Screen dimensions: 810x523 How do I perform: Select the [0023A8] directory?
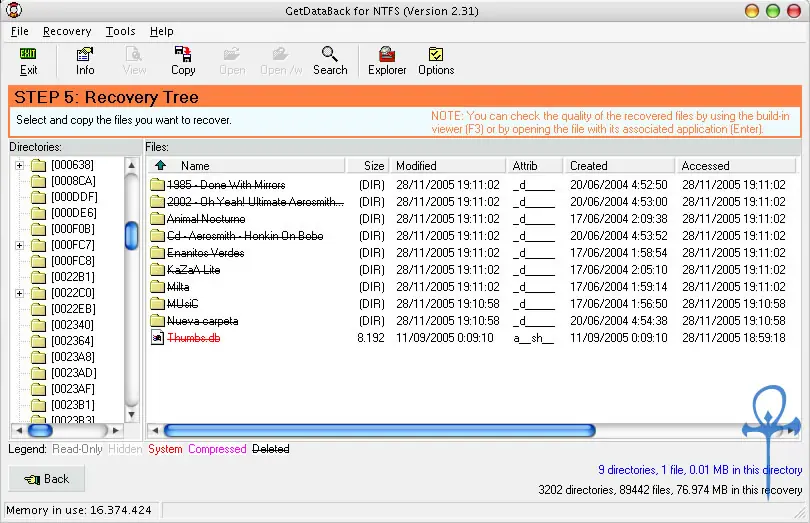point(73,357)
